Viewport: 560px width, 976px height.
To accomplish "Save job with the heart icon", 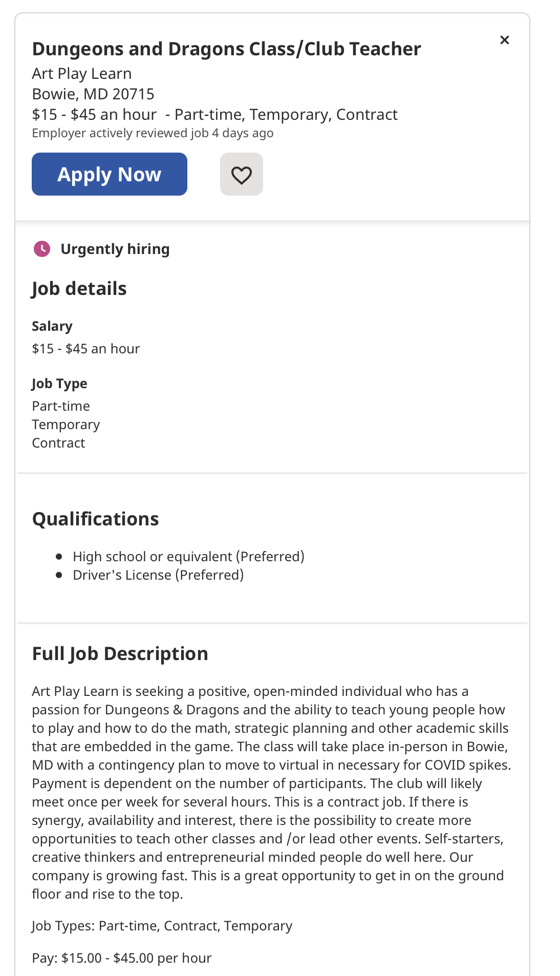I will point(242,174).
